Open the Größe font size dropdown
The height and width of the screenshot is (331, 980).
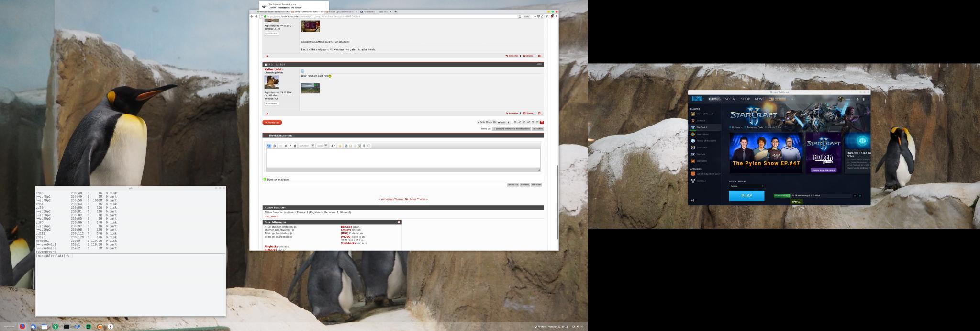coord(322,146)
